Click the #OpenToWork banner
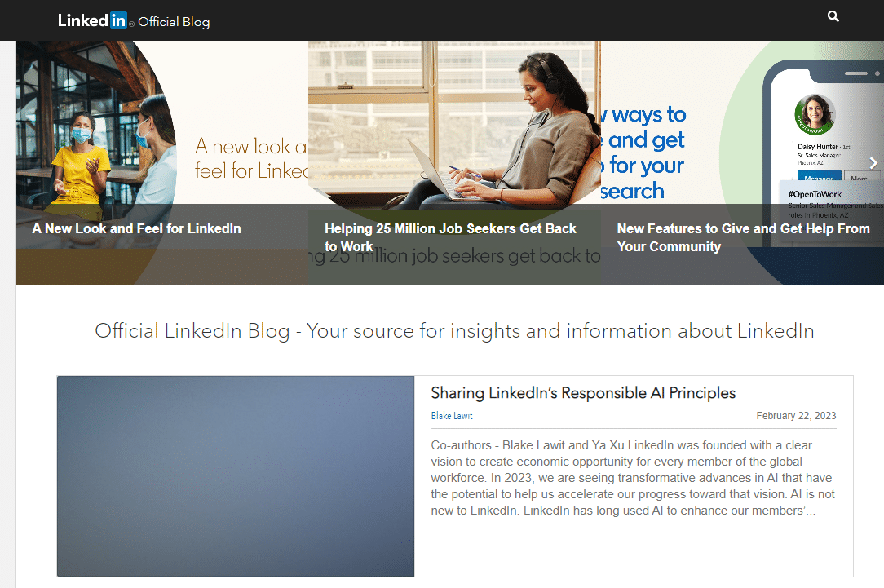This screenshot has width=884, height=588. (x=815, y=194)
